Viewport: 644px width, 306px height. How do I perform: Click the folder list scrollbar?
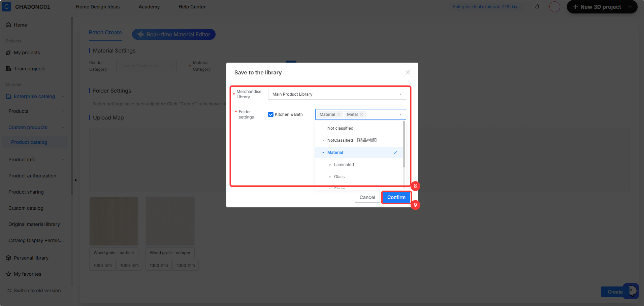coord(404,144)
